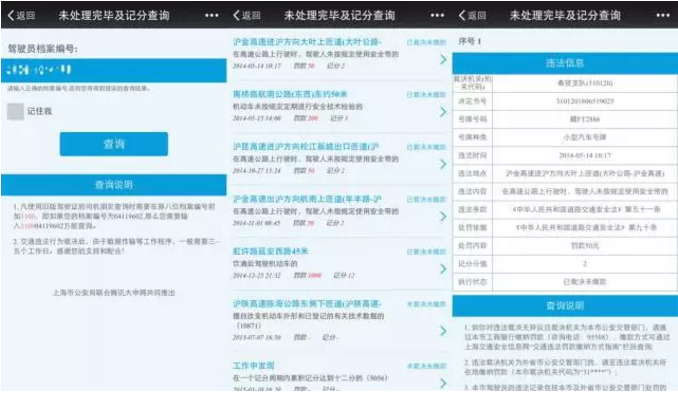The width and height of the screenshot is (678, 393).
Task: Open the three-dot menu on the first screen
Action: [211, 16]
